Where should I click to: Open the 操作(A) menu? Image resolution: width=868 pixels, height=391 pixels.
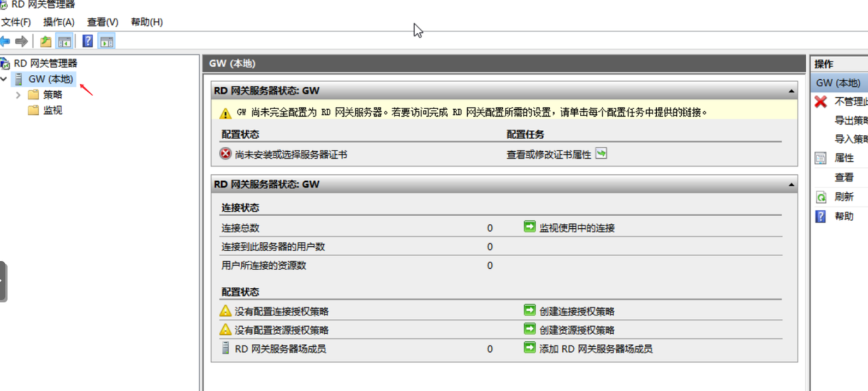[58, 22]
